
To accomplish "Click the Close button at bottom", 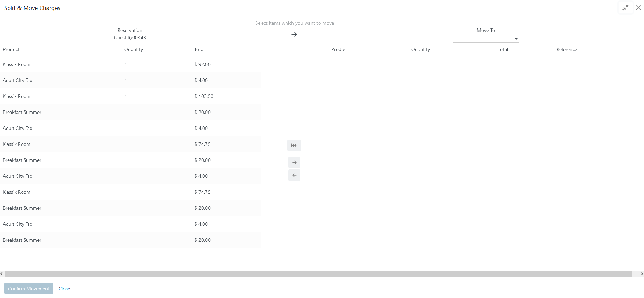I will coord(64,289).
